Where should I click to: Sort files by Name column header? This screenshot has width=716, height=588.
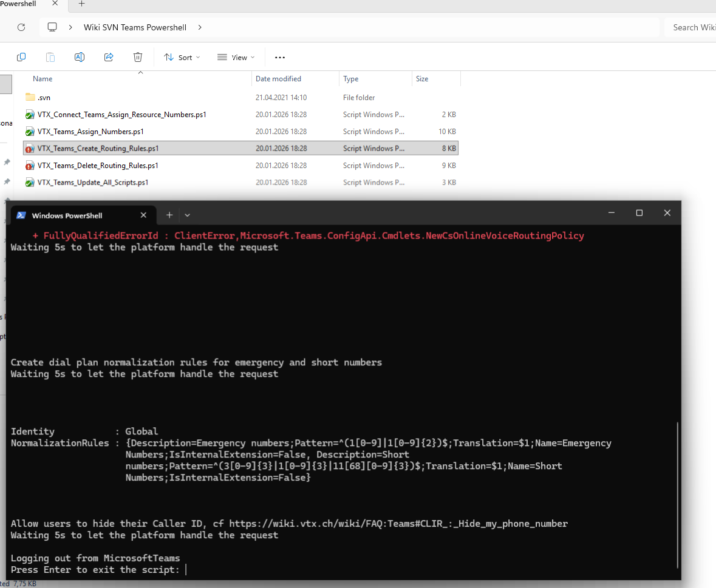coord(43,79)
